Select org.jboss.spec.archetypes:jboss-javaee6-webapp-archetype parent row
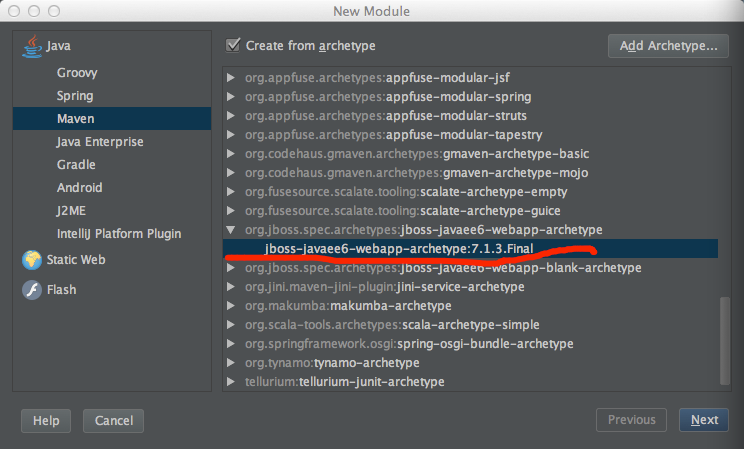 [x=424, y=230]
